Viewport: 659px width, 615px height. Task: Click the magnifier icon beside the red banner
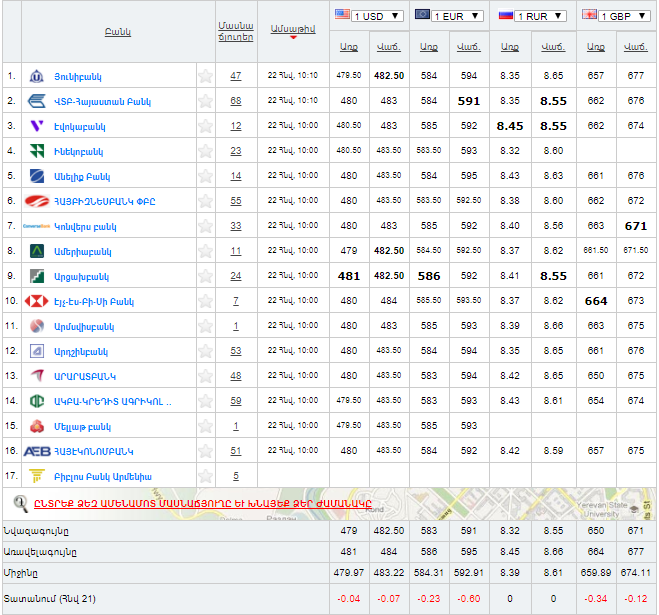(x=20, y=503)
